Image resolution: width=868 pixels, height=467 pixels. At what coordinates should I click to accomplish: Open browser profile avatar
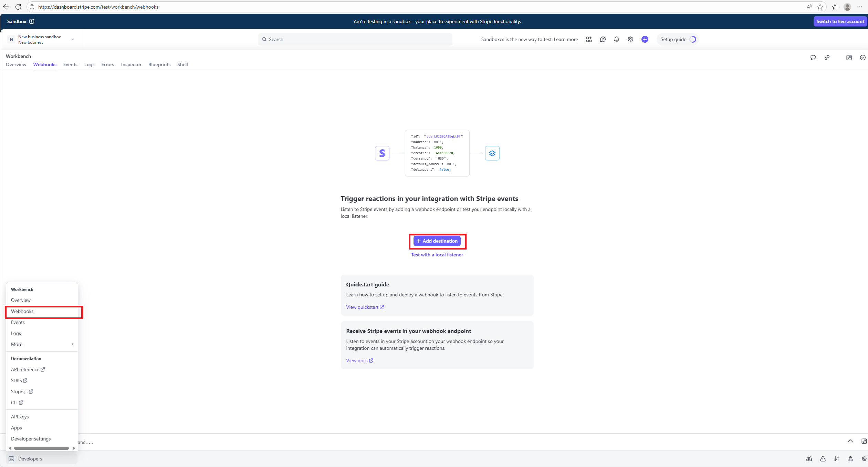coord(847,7)
